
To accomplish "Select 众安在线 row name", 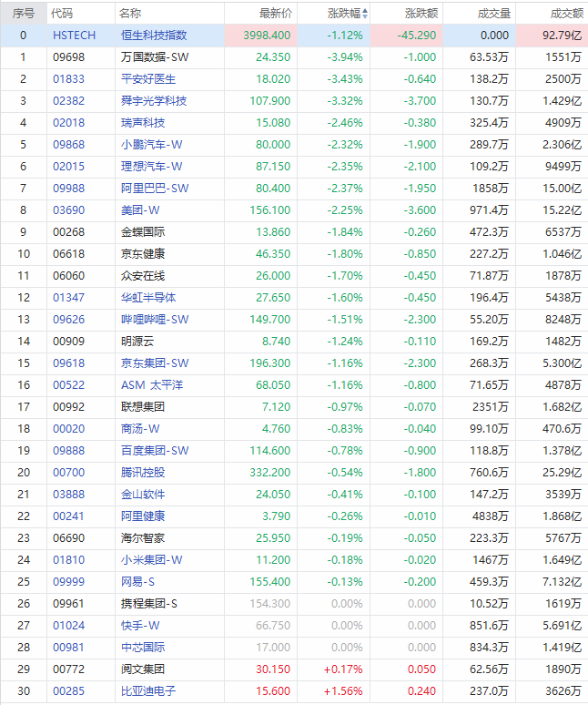I will click(x=143, y=276).
